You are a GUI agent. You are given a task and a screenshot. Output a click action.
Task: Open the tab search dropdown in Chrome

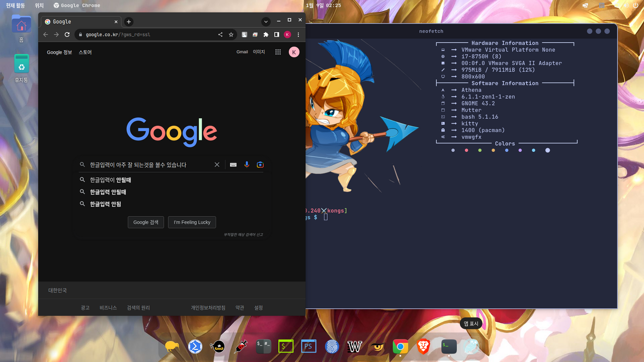[266, 22]
